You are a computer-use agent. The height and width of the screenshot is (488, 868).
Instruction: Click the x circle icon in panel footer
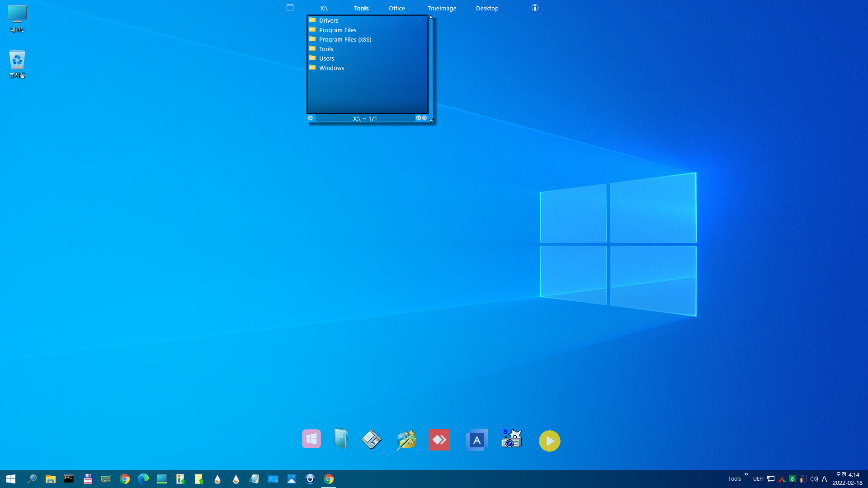[425, 118]
